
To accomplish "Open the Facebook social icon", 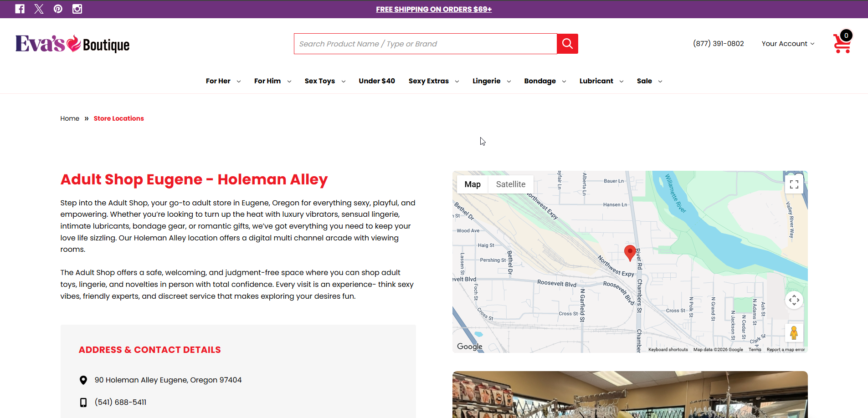I will tap(20, 9).
